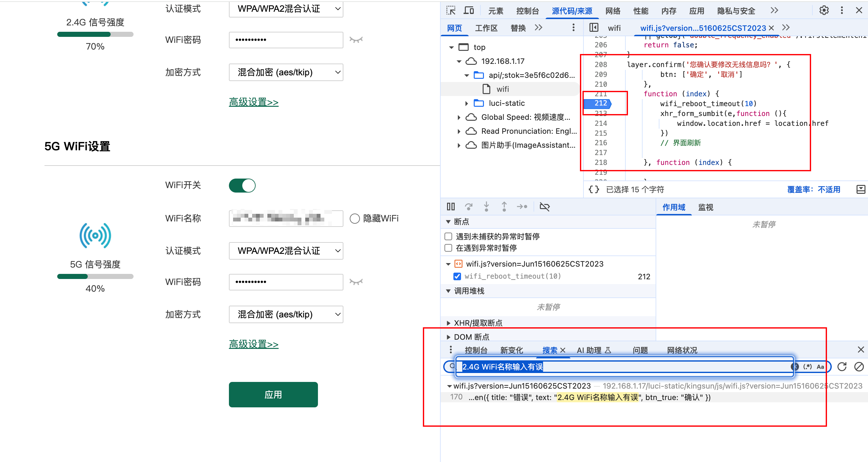The width and height of the screenshot is (868, 462).
Task: Toggle the device toolbar icon
Action: [x=468, y=11]
